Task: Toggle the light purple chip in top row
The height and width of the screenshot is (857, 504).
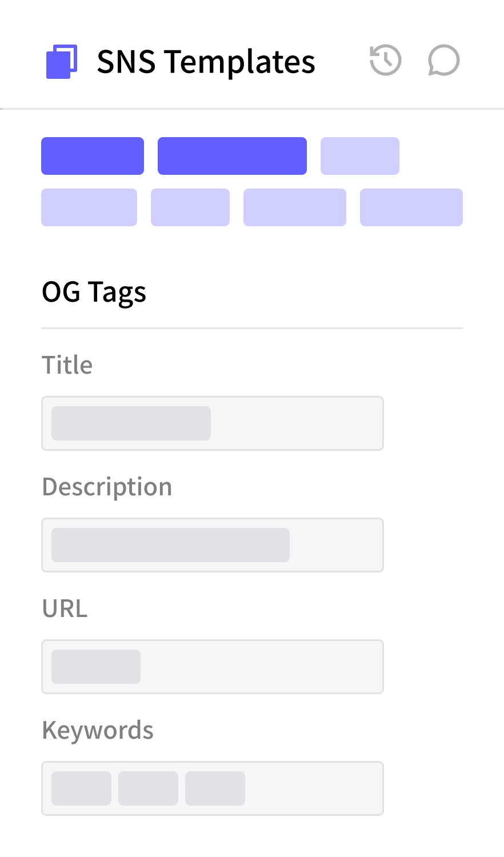Action: click(x=360, y=156)
